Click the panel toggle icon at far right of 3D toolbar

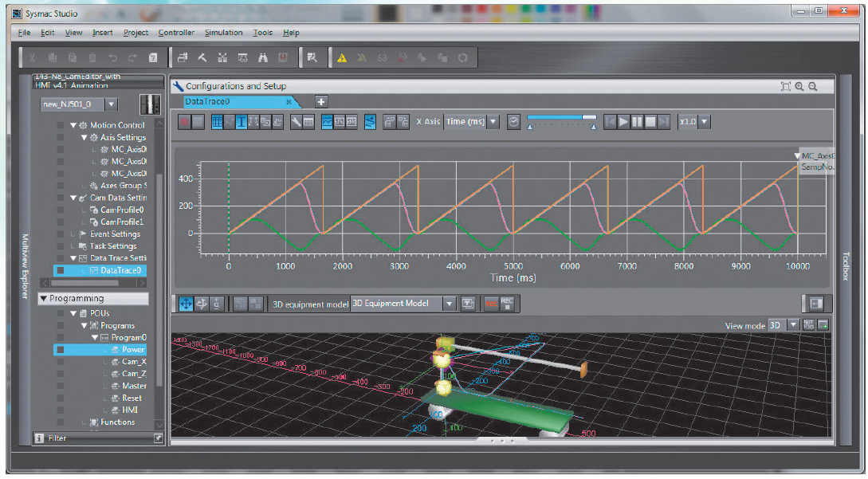coord(816,304)
